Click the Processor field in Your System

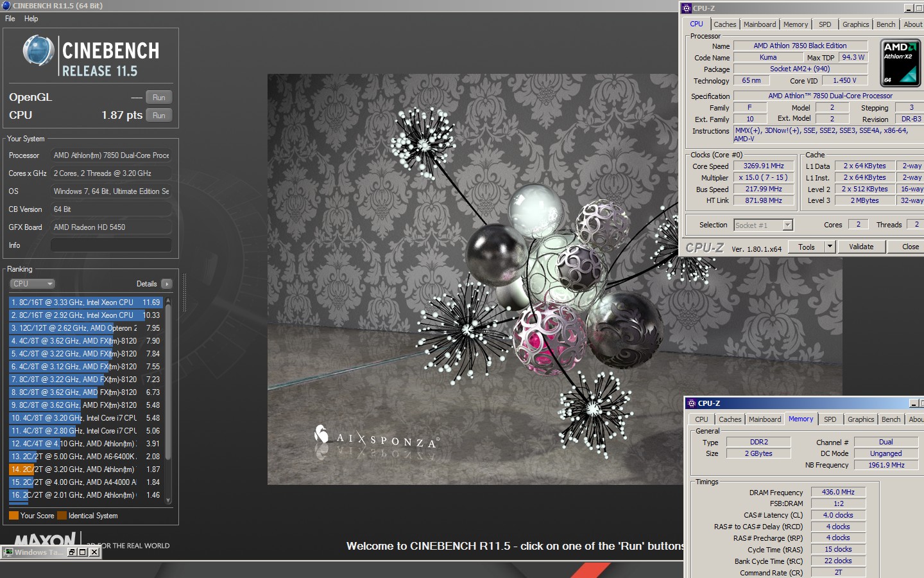[111, 155]
